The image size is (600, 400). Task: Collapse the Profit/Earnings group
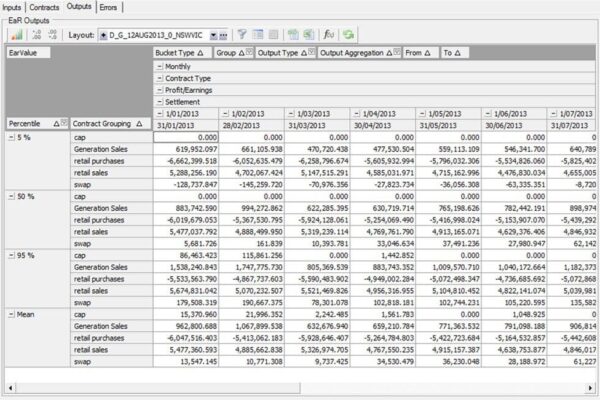click(160, 90)
